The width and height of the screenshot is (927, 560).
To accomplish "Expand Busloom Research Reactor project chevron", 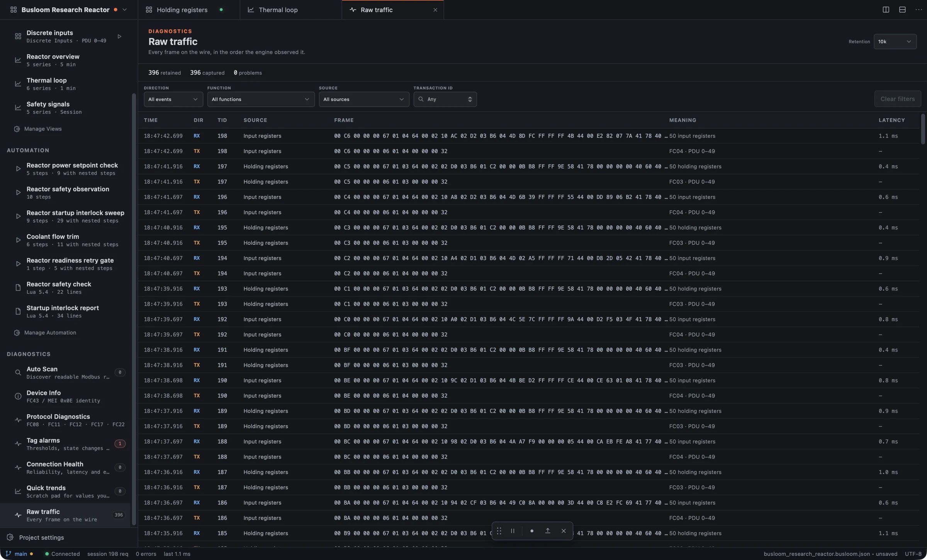I will coord(124,10).
